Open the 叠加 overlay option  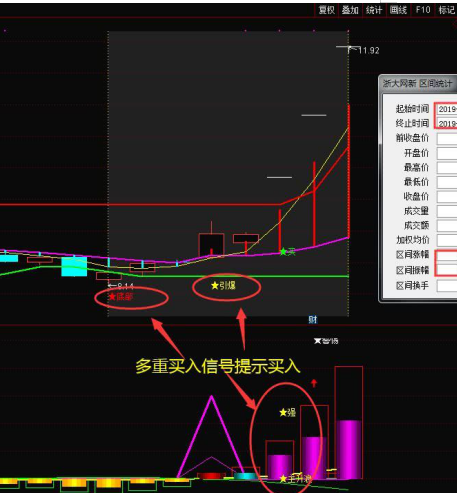coord(350,10)
